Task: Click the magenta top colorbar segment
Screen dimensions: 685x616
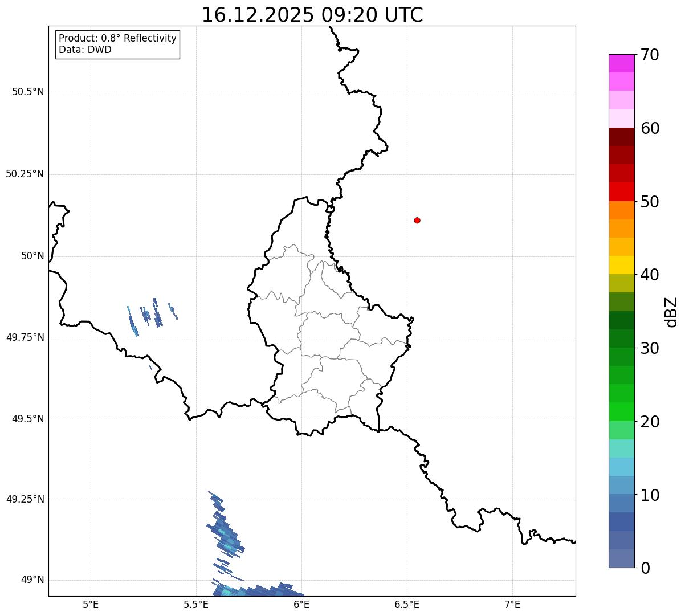Action: tap(622, 63)
